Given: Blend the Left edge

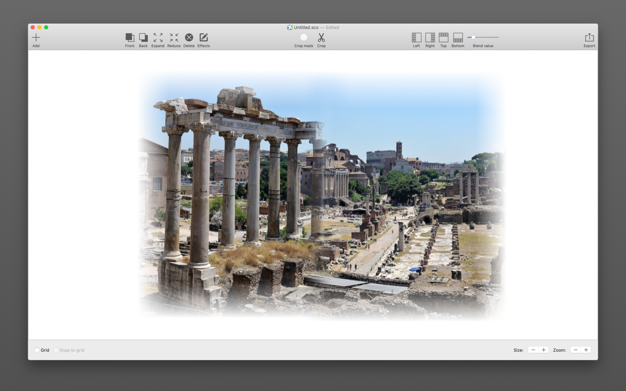Looking at the screenshot, I should click(416, 38).
